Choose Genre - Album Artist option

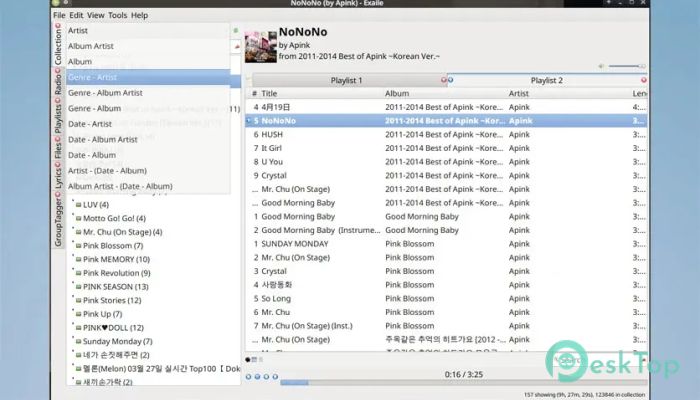[x=148, y=93]
